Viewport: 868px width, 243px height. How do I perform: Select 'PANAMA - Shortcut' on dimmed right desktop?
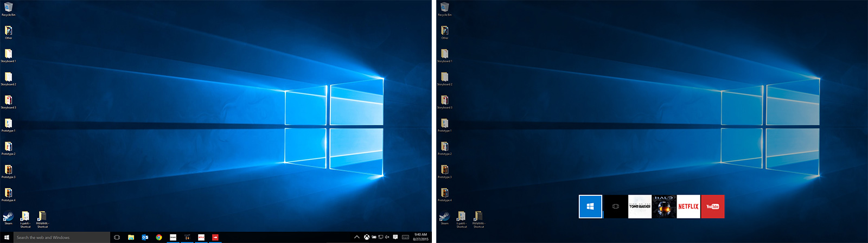click(x=478, y=220)
